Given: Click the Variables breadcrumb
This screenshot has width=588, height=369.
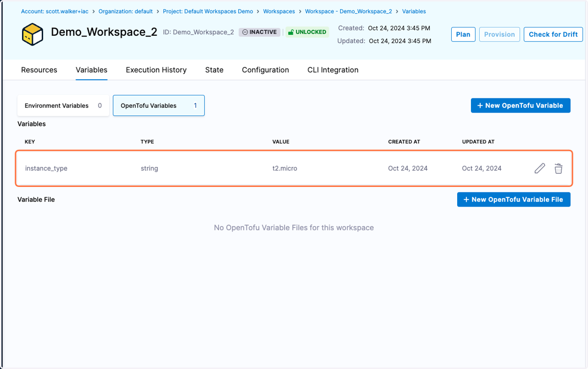Looking at the screenshot, I should click(x=414, y=11).
